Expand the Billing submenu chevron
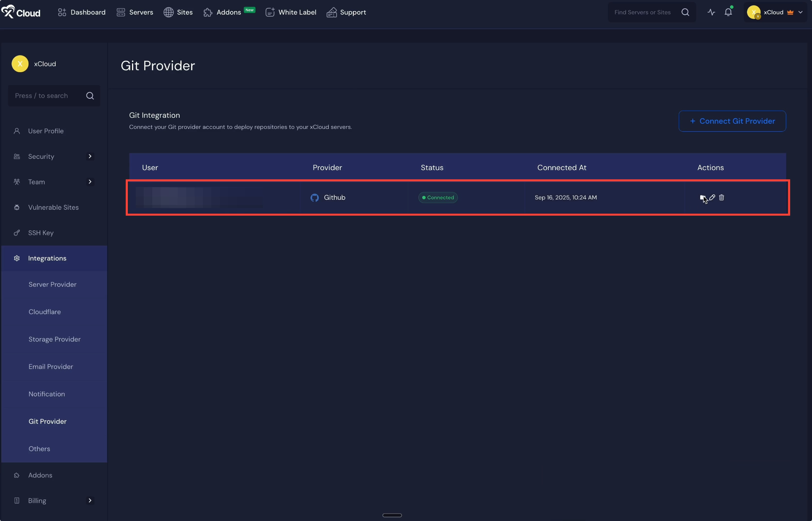The width and height of the screenshot is (812, 521). point(90,500)
